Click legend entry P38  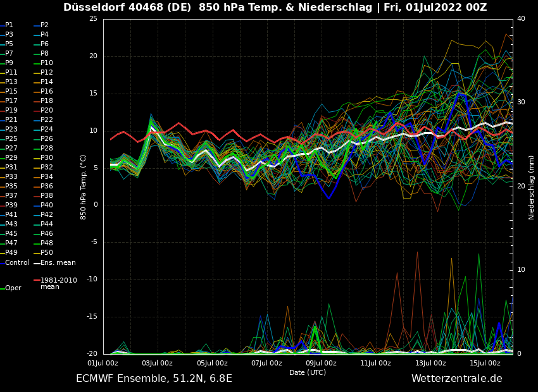point(46,196)
